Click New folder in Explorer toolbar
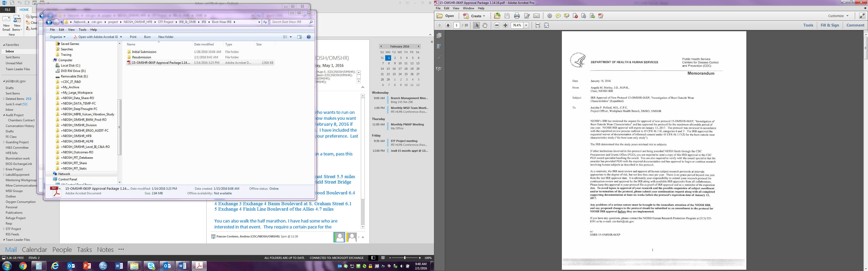 pyautogui.click(x=166, y=37)
